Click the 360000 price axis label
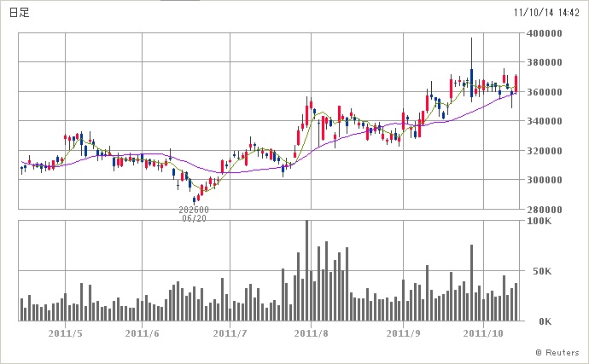Screen dimensions: 589x364 (x=545, y=92)
